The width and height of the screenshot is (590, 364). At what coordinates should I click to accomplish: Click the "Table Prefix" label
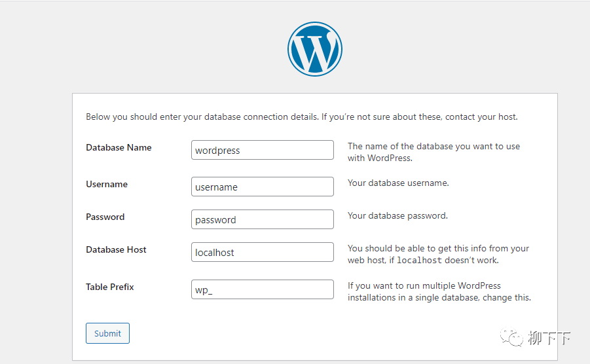pos(110,287)
